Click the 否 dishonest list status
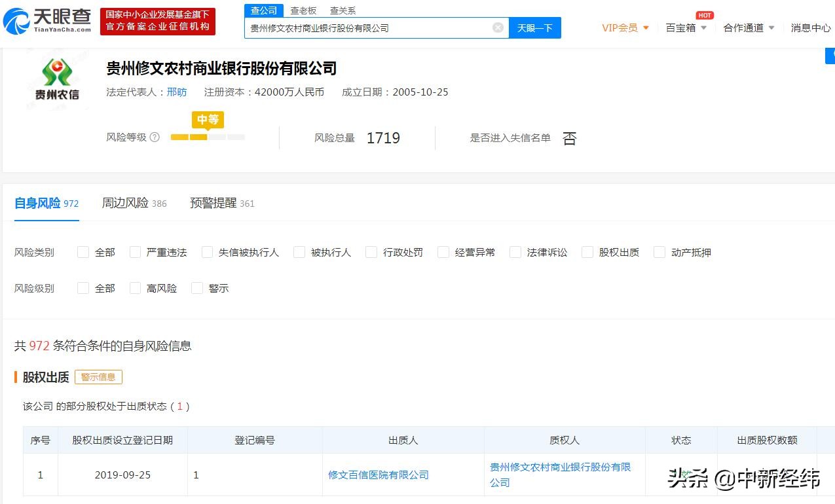 pyautogui.click(x=570, y=138)
